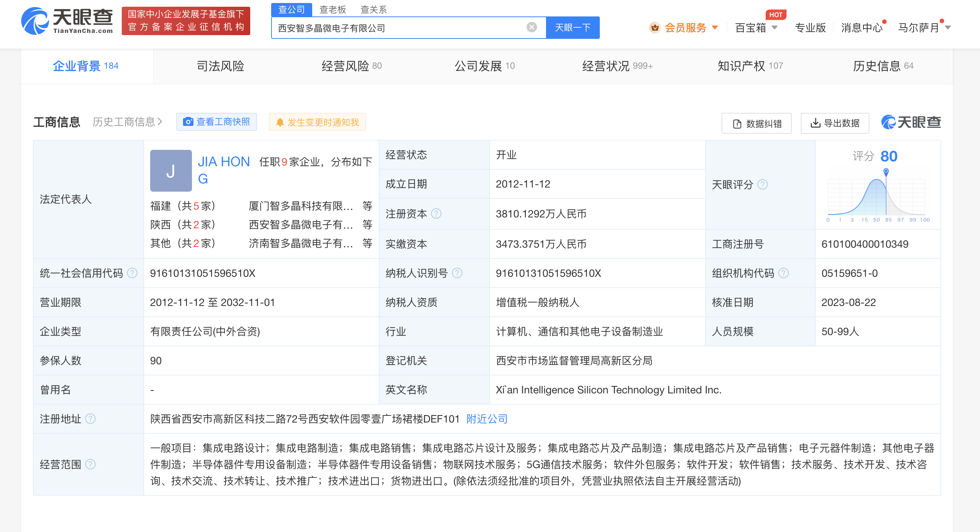Click the help icon beside 注册地址
980x532 pixels.
(90, 418)
